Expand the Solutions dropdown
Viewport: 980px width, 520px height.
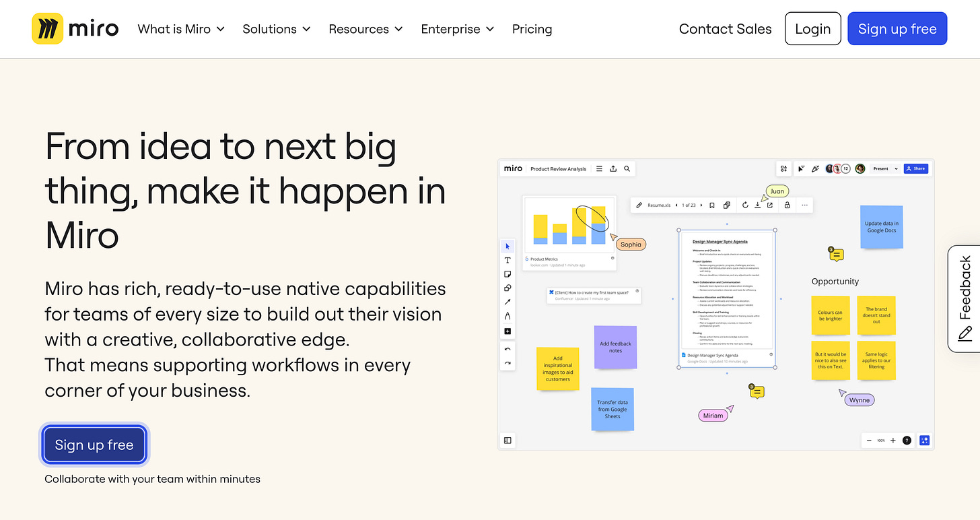point(277,29)
